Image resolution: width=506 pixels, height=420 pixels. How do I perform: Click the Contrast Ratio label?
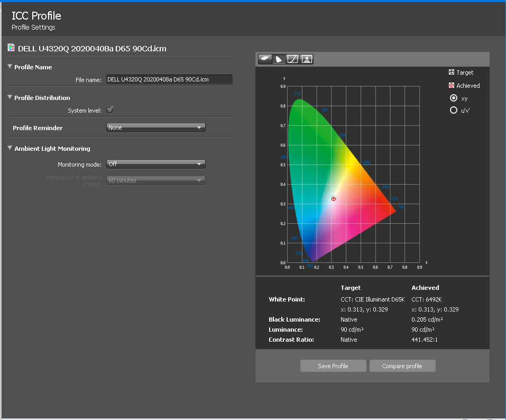pos(291,340)
